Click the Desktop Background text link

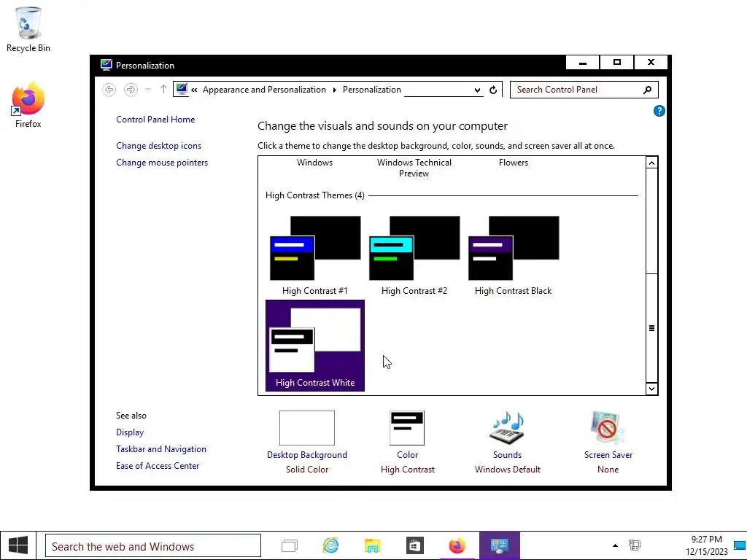pyautogui.click(x=307, y=455)
